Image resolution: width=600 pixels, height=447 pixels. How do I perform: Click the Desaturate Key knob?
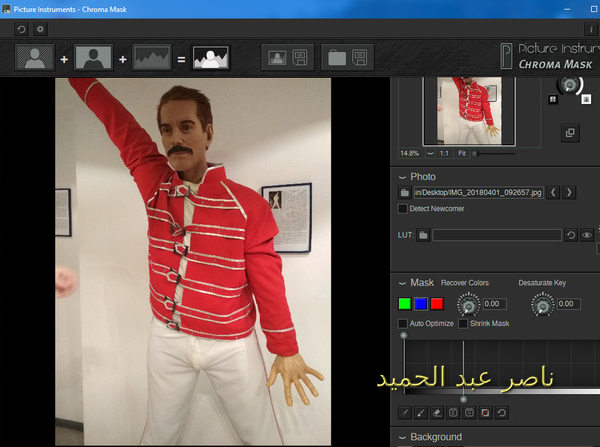(543, 305)
